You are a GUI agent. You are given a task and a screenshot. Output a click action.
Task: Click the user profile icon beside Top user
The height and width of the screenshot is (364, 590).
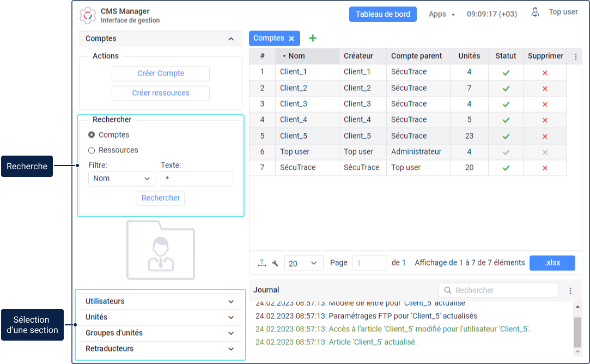(536, 12)
